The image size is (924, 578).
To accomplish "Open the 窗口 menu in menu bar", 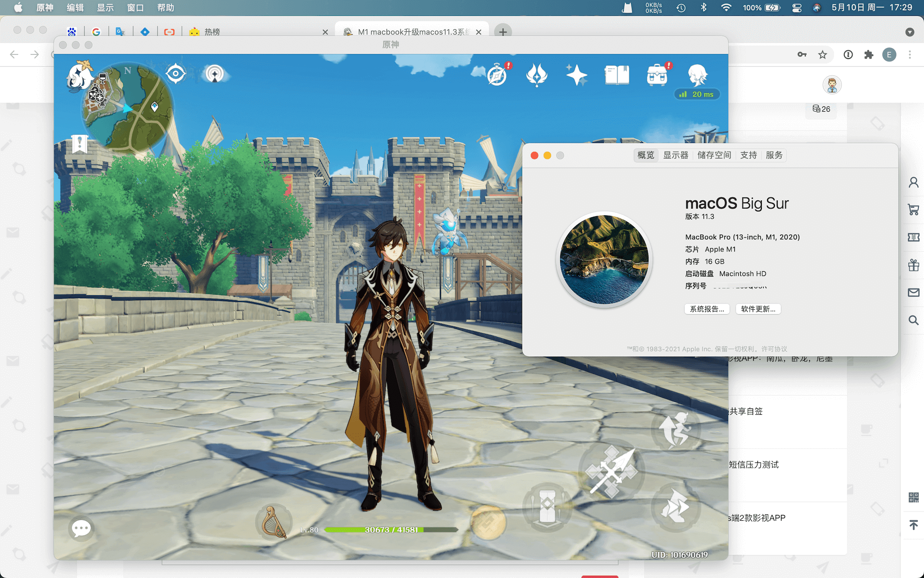I will click(x=135, y=8).
